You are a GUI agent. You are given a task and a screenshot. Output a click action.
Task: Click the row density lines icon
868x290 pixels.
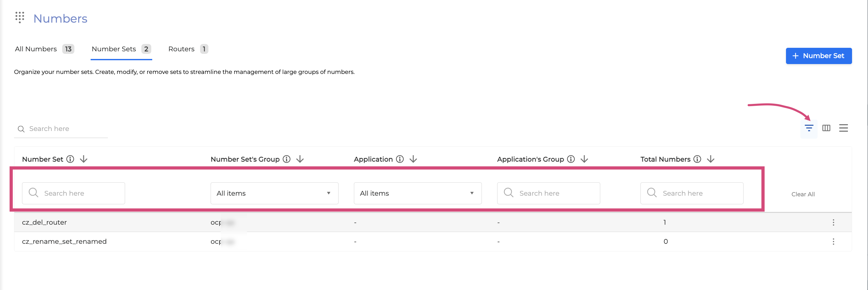click(x=843, y=128)
